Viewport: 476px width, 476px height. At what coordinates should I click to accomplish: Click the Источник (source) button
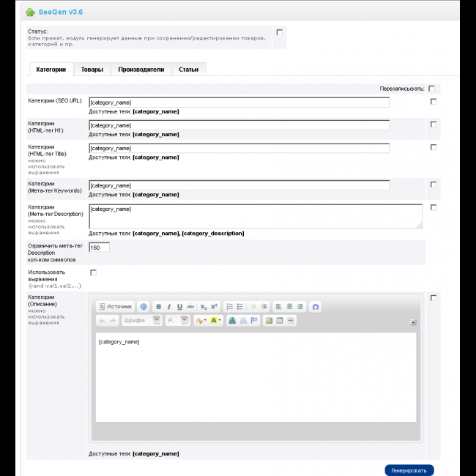[x=116, y=307]
